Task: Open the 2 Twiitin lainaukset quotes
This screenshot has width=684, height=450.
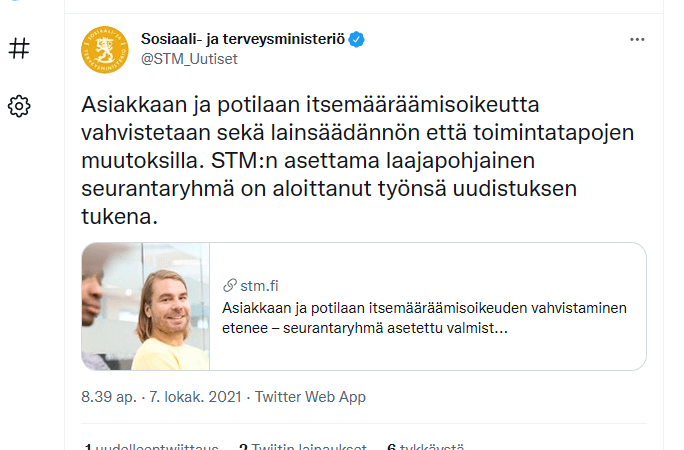Action: tap(302, 446)
